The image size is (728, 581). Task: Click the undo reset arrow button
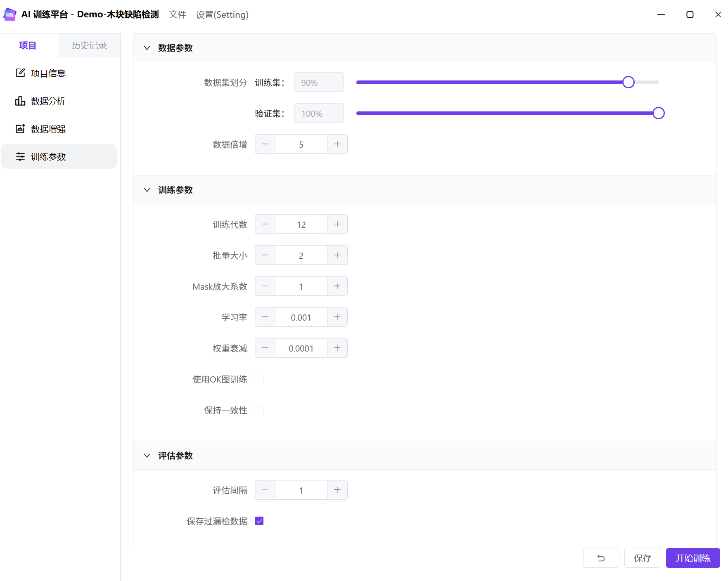click(x=601, y=558)
